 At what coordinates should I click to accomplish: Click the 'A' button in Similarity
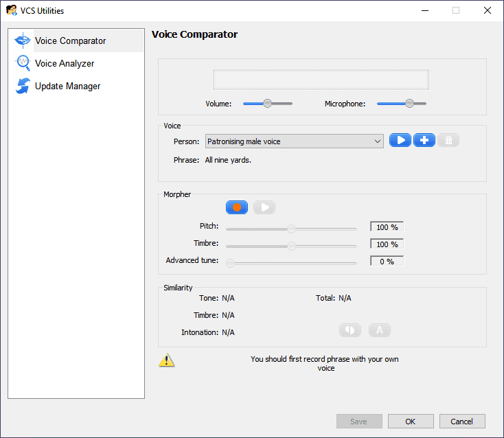point(380,330)
